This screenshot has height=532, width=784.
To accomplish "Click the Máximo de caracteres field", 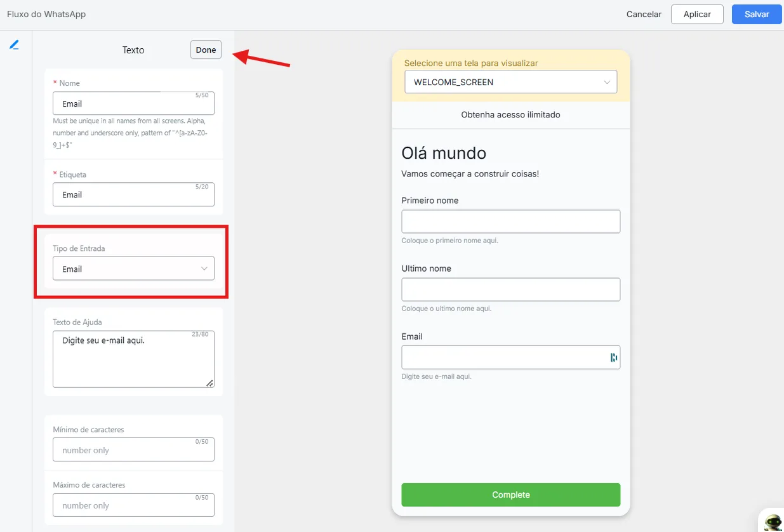I will coord(133,505).
